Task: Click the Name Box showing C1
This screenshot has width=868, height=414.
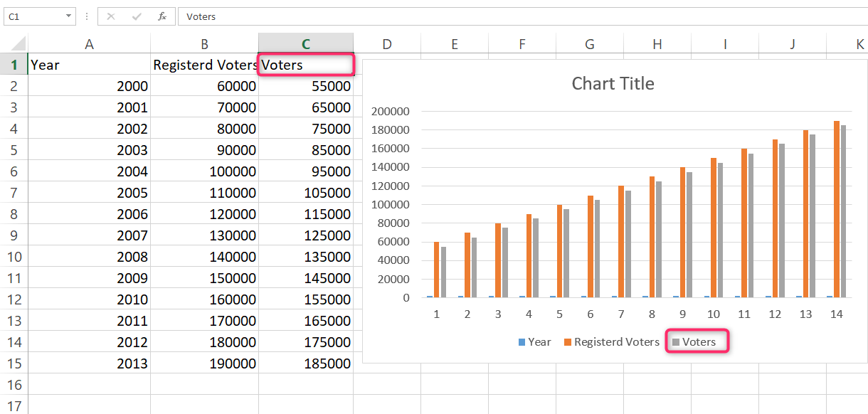Action: pos(34,16)
